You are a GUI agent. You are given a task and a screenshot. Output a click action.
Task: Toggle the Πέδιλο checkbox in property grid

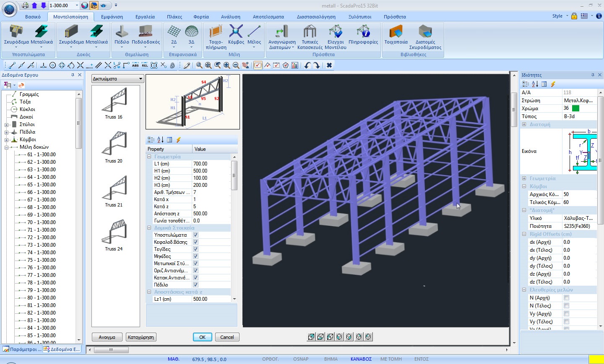[x=195, y=285]
